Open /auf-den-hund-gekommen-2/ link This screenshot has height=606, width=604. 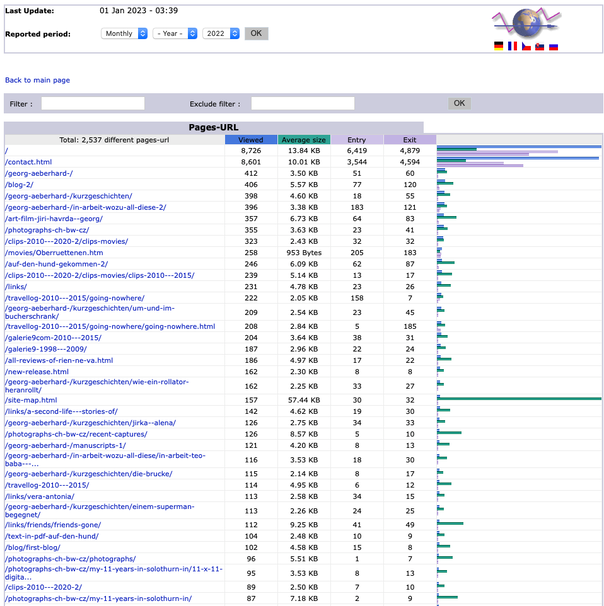pyautogui.click(x=56, y=264)
